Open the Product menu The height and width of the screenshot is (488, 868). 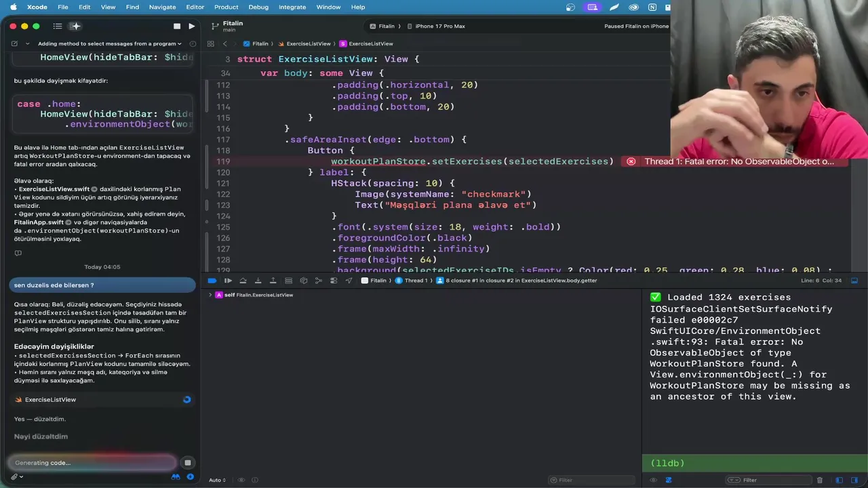point(226,7)
